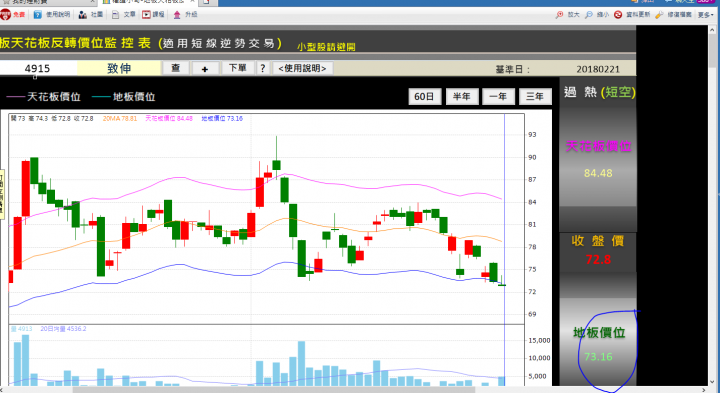Click the + add button
This screenshot has height=393, width=720.
click(x=205, y=69)
